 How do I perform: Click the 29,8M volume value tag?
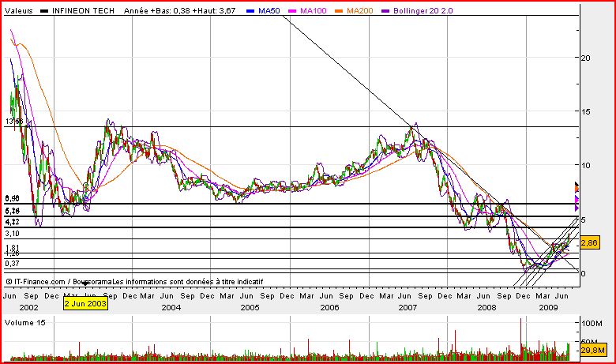click(x=592, y=350)
